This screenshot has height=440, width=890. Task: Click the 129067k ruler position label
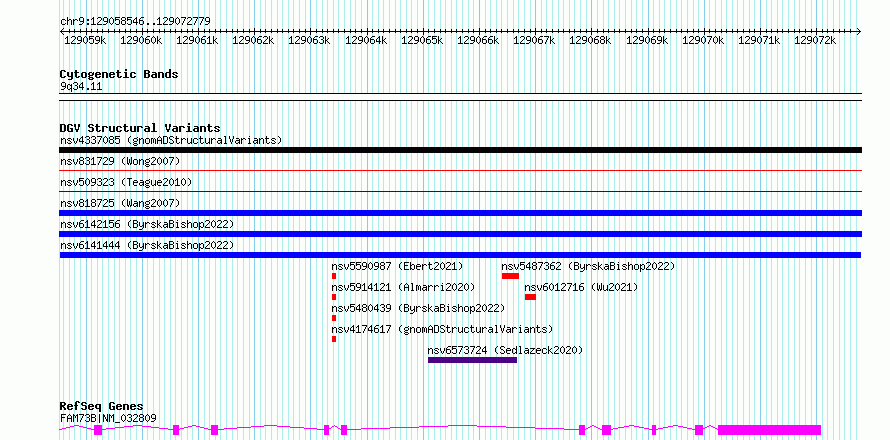[x=534, y=40]
